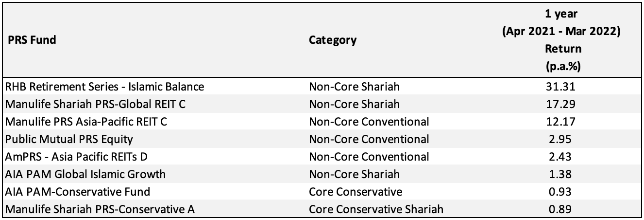Viewport: 644px width, 220px height.
Task: Select Manulife PRS Asia-Pacific REIT C cell
Action: pyautogui.click(x=86, y=122)
